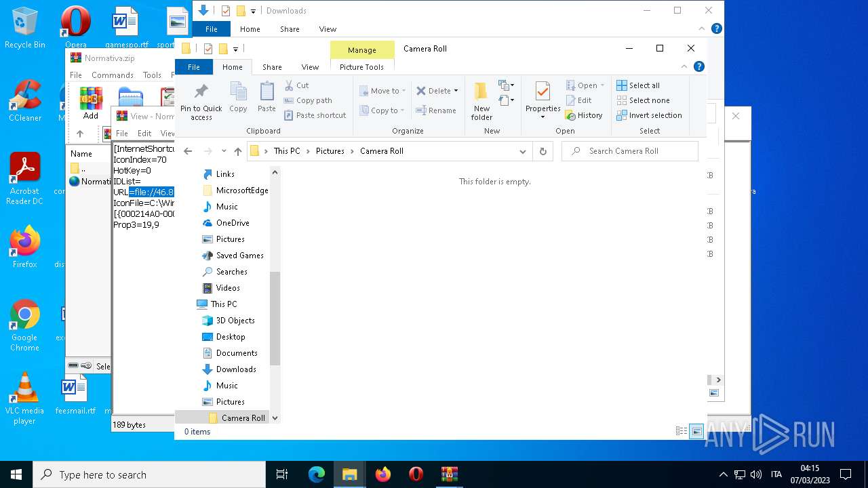Toggle Properties checkmark in title toolbar

208,49
